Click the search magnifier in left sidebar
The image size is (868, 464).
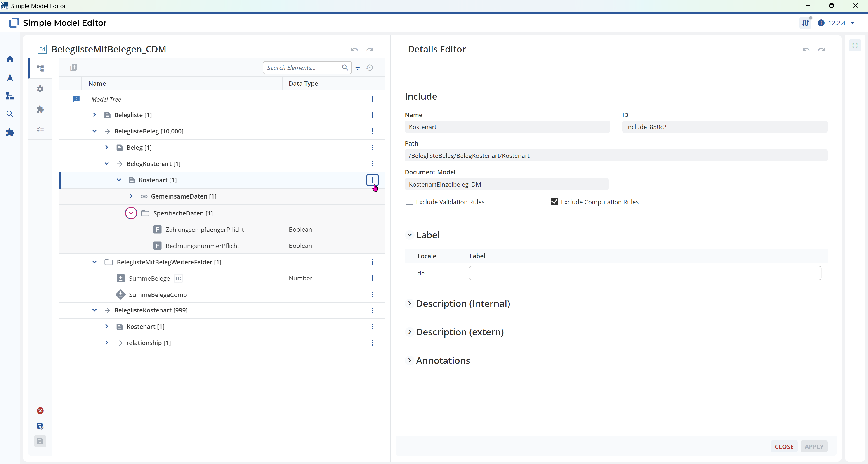(x=10, y=114)
